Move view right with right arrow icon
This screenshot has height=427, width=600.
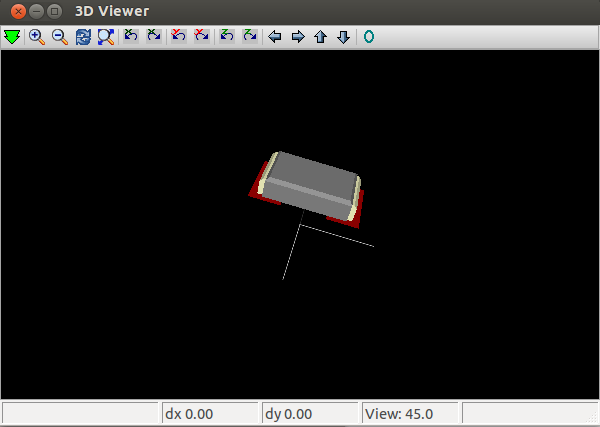click(x=298, y=37)
